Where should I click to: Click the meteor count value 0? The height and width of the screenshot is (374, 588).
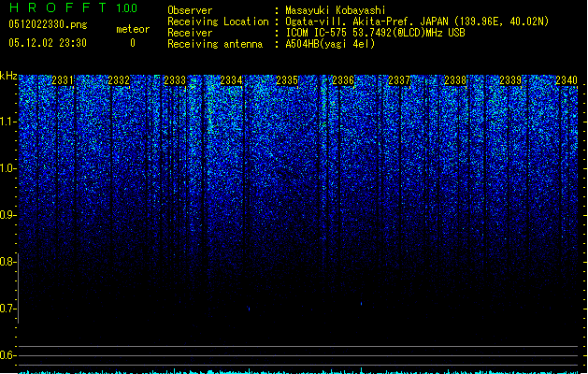(133, 43)
